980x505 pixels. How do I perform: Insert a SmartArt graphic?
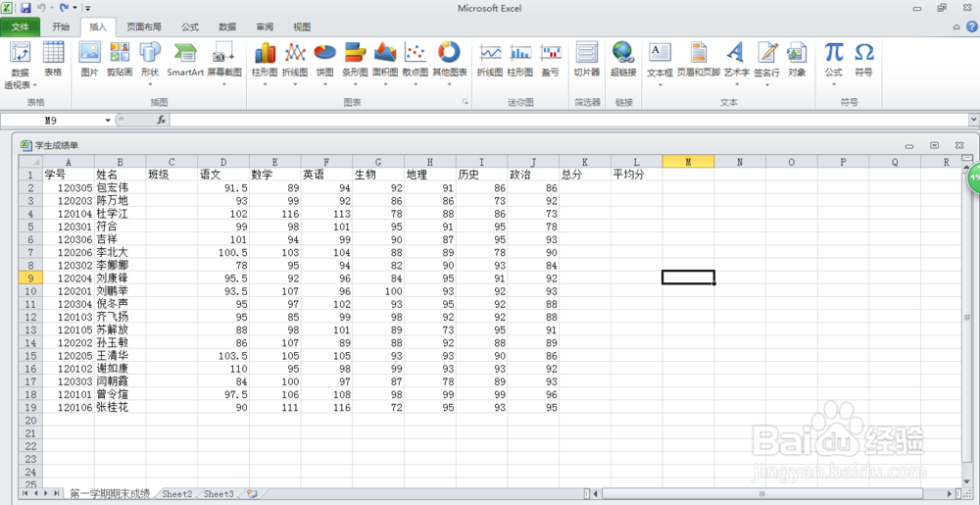click(x=185, y=60)
